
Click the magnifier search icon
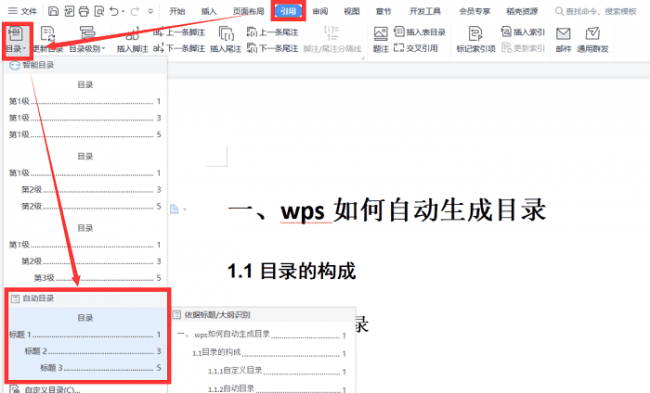559,11
